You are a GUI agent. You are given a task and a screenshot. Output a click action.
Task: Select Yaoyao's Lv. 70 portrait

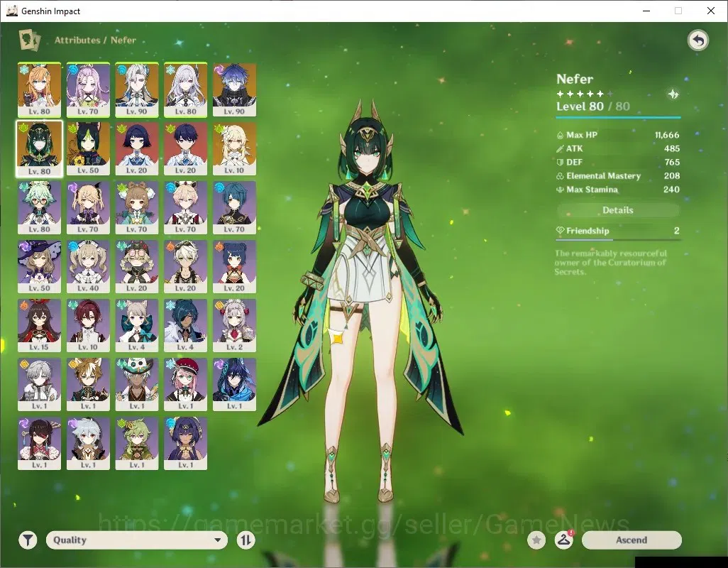(137, 207)
